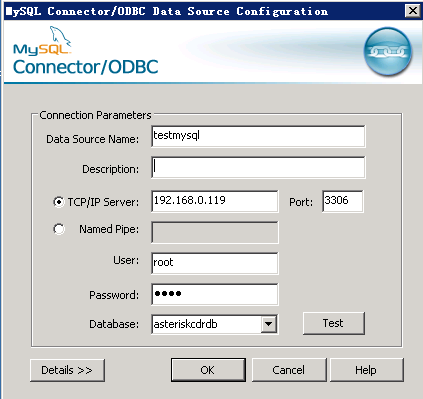Viewport: 423px width, 399px height.
Task: Click the Port label
Action: [301, 202]
